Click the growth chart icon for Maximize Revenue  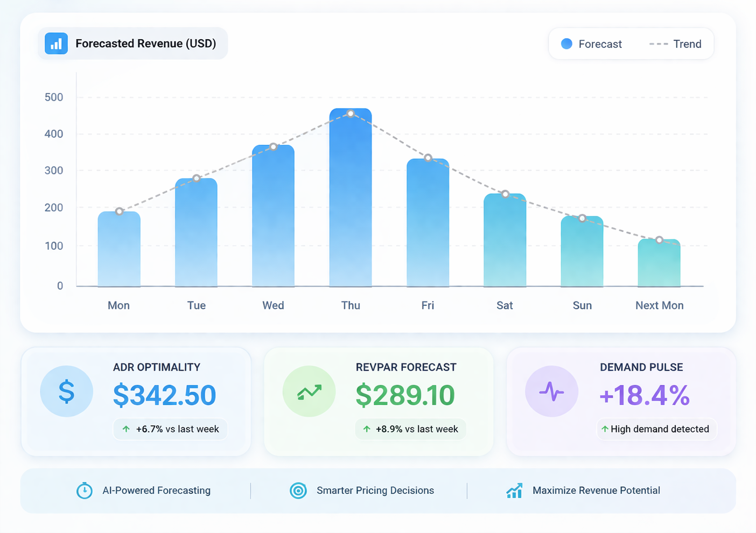click(x=514, y=490)
